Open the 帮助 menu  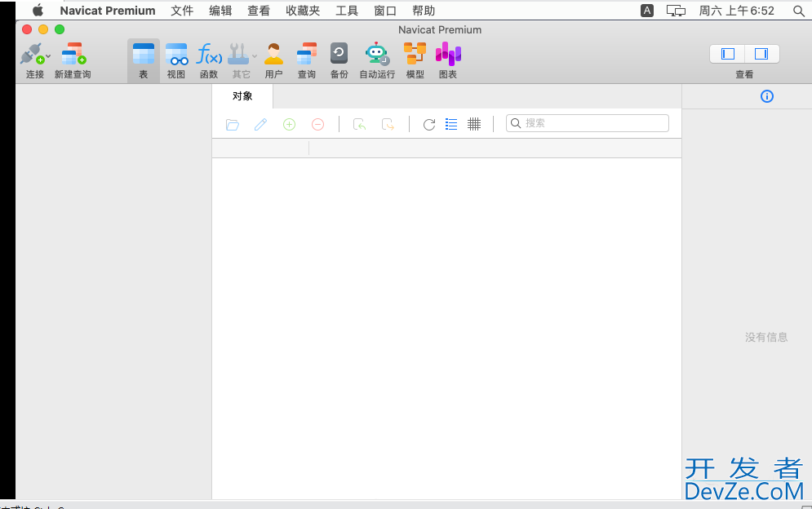[424, 11]
